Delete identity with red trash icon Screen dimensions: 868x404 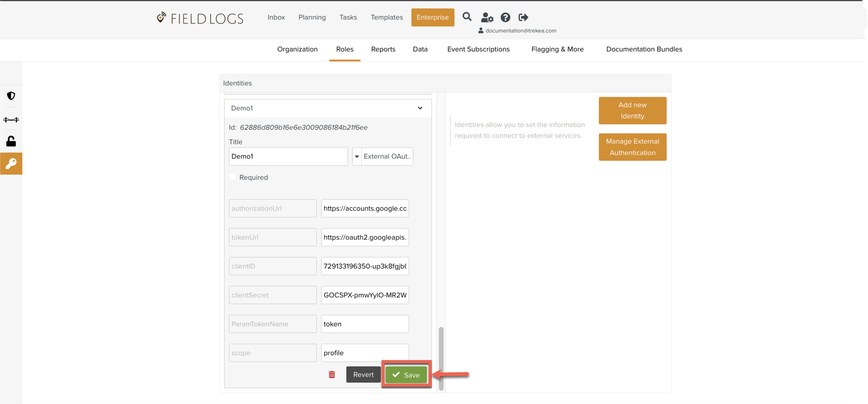click(332, 375)
